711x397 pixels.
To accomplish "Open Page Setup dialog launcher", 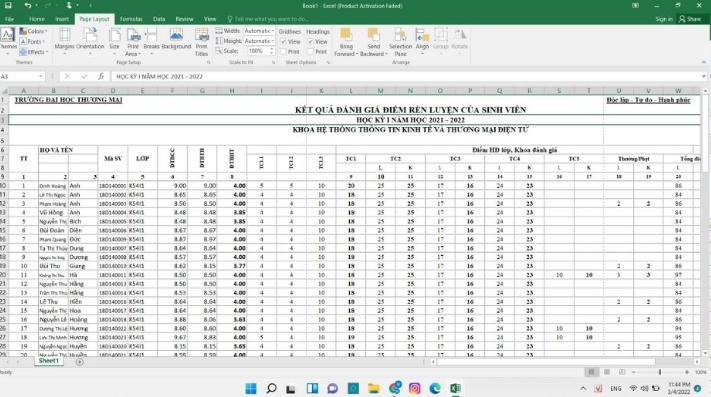I will click(209, 63).
